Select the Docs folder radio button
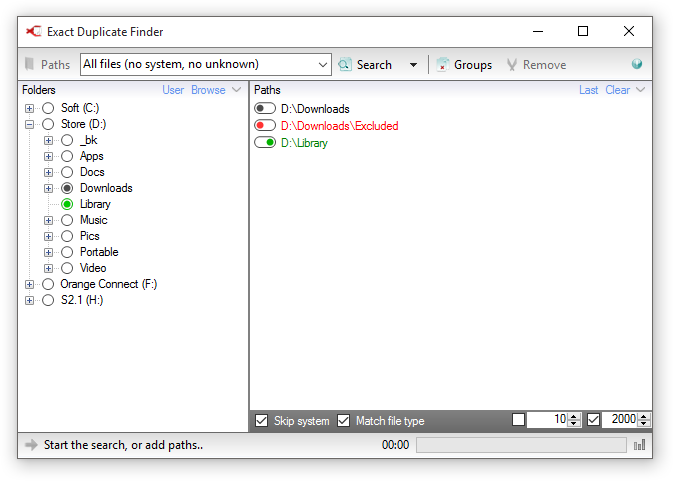Viewport: 673px width, 481px height. tap(67, 172)
